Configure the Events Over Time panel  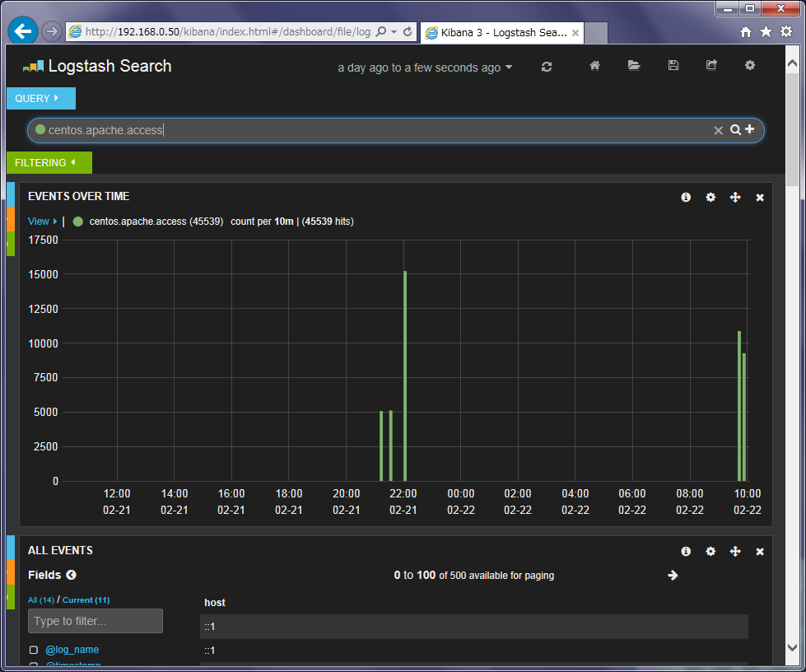[x=710, y=198]
